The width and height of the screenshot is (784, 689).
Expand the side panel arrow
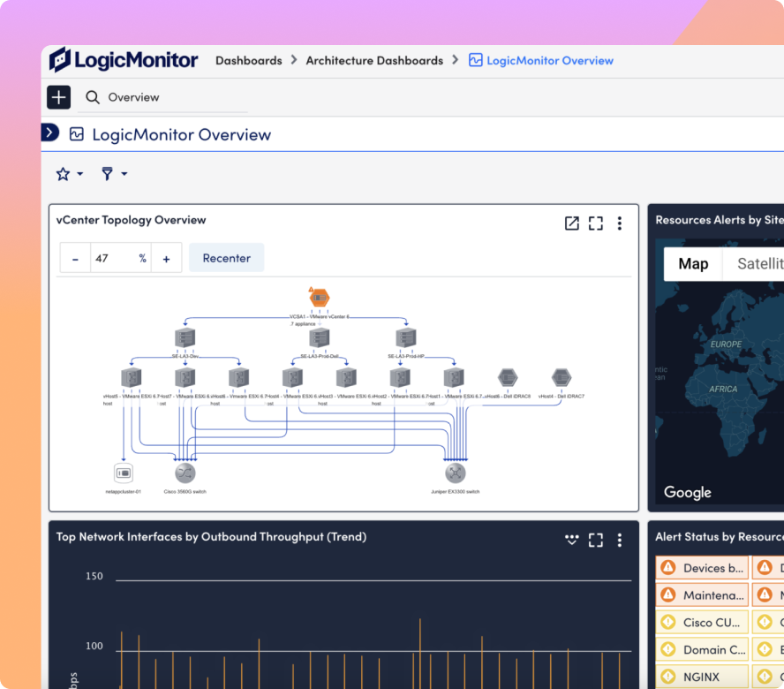coord(49,132)
